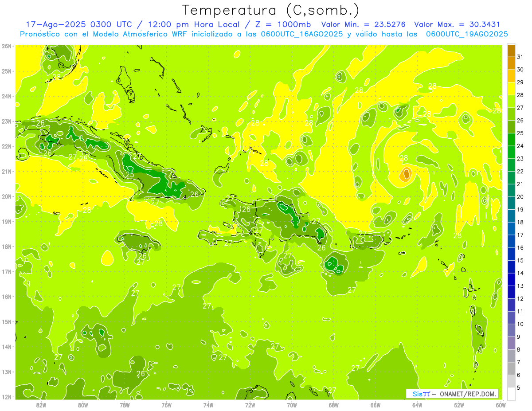Click the 68W longitude label
This screenshot has height=411, width=532.
[333, 405]
